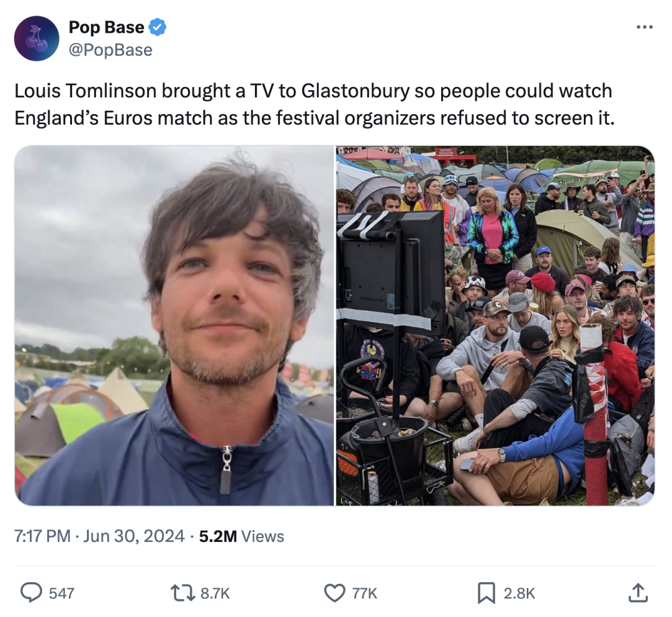Open the Pop Base display name link

point(106,27)
